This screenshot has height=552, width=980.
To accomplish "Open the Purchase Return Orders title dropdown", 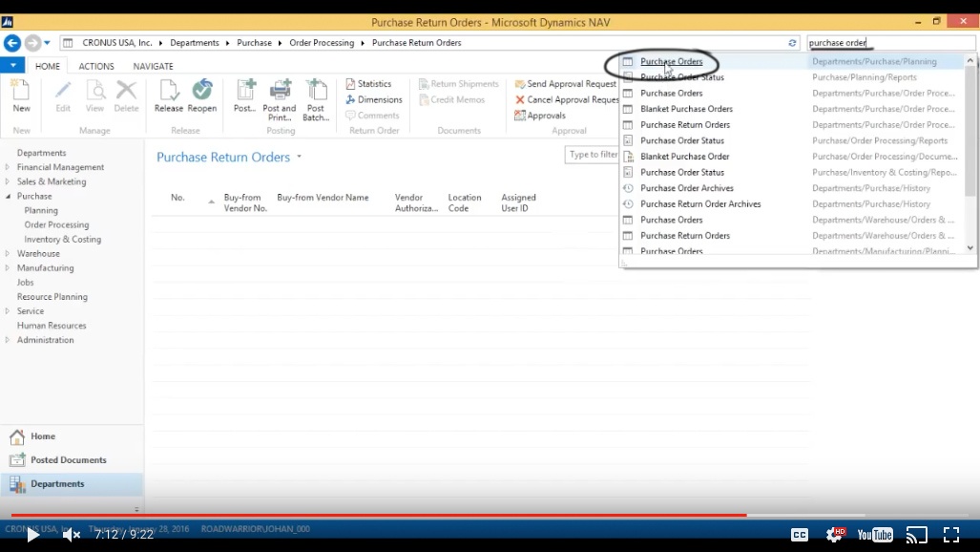I will click(x=299, y=157).
